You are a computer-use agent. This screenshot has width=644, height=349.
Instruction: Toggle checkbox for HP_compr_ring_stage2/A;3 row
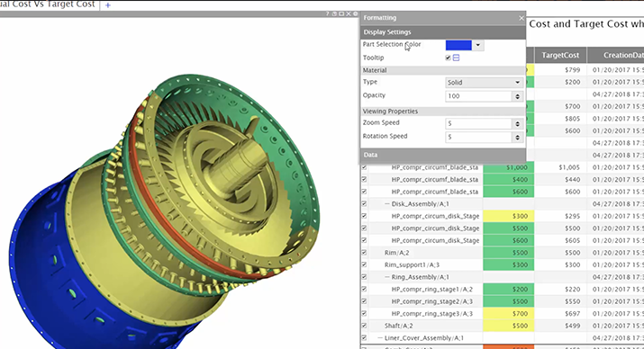tap(364, 301)
